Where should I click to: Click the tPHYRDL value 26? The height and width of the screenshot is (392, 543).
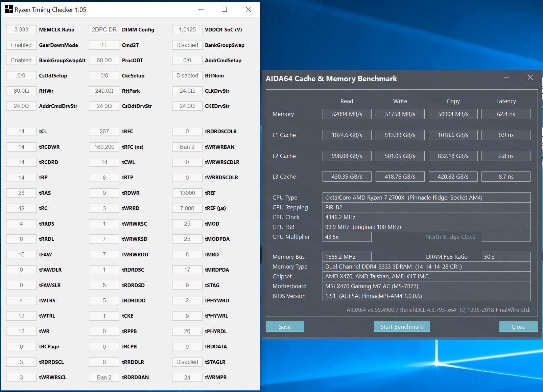pyautogui.click(x=187, y=331)
